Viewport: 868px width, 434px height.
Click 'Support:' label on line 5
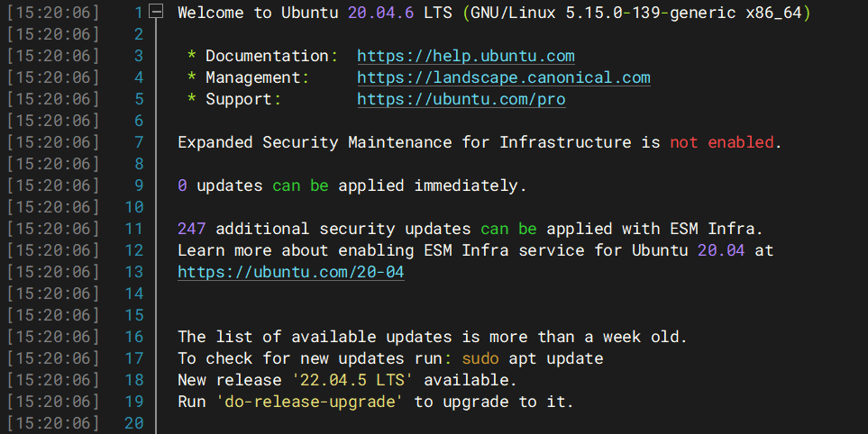click(243, 99)
